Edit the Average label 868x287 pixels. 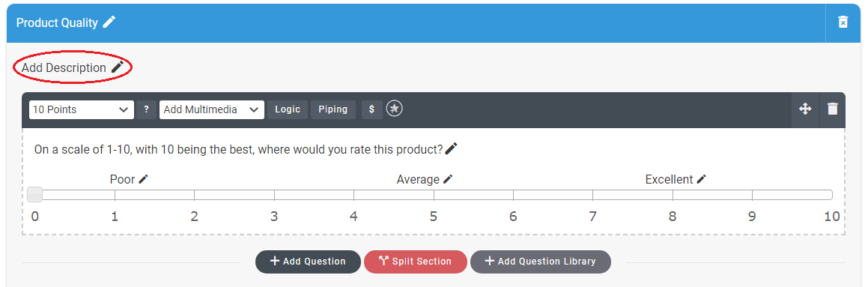[448, 179]
